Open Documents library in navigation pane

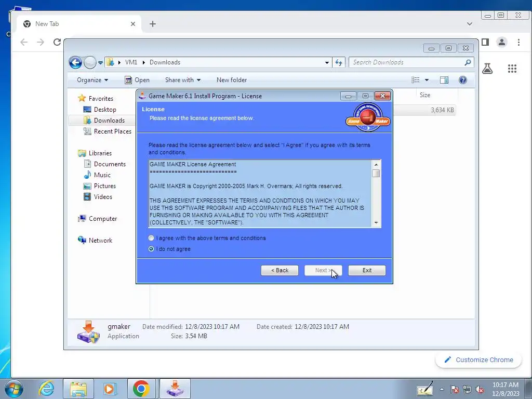point(110,164)
